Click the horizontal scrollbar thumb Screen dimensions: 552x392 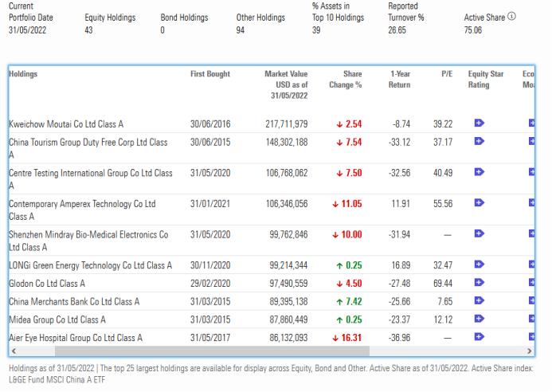point(212,351)
